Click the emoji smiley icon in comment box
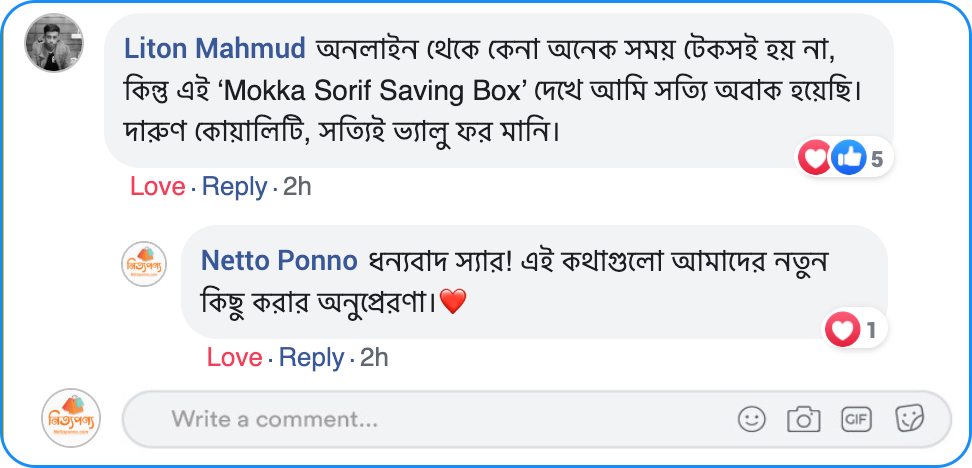Image resolution: width=972 pixels, height=468 pixels. tap(752, 419)
